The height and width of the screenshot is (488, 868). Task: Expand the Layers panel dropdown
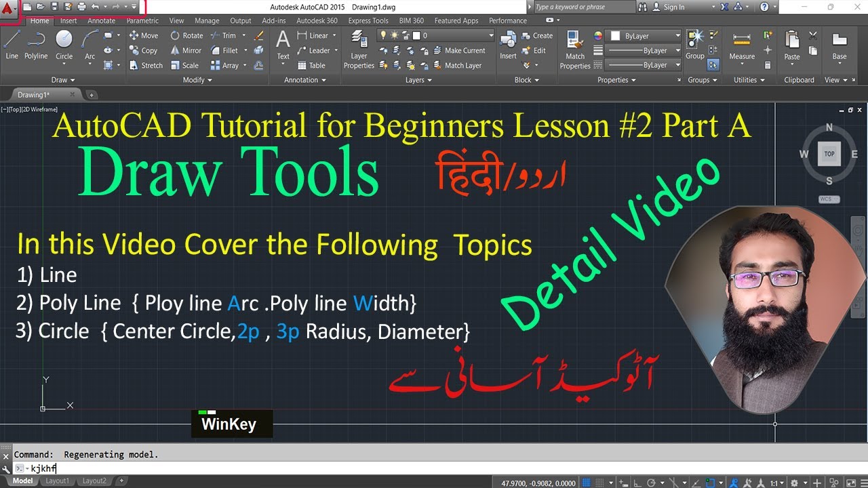pos(418,80)
